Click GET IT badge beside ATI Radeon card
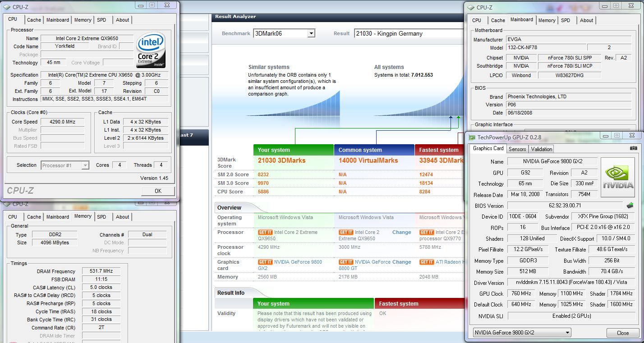Viewport: 644px width, 343px height. 427,262
